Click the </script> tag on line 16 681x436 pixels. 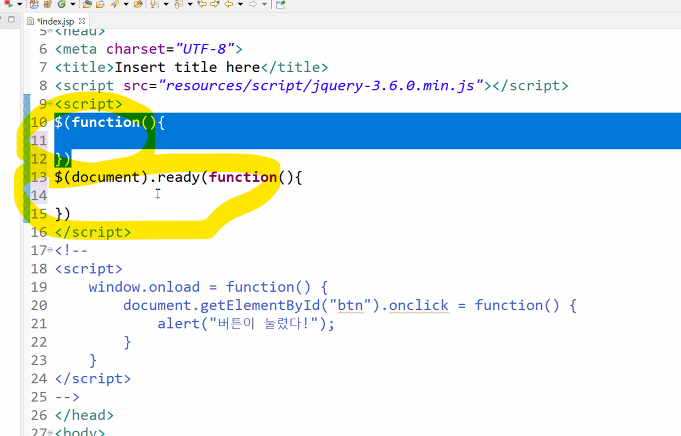click(x=93, y=232)
